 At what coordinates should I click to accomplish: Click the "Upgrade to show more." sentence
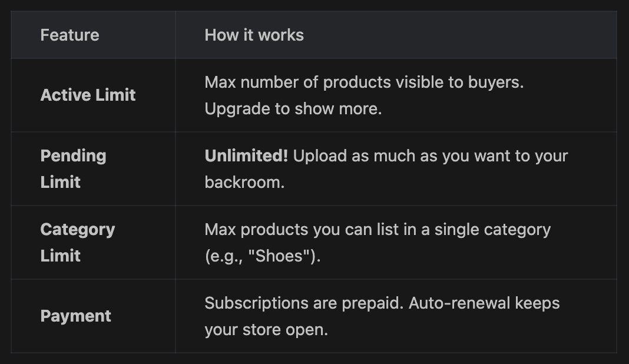(x=293, y=109)
